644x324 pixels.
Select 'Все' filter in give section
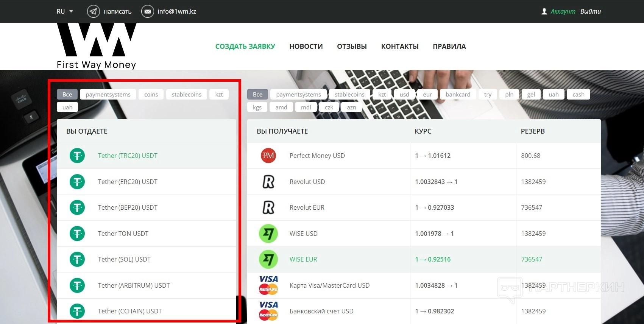[67, 94]
